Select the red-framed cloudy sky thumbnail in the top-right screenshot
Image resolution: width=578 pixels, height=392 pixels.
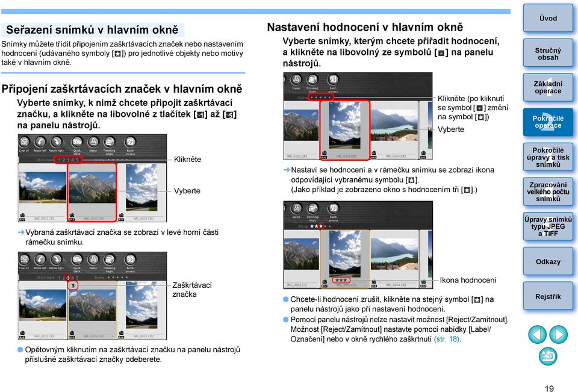coord(344,130)
